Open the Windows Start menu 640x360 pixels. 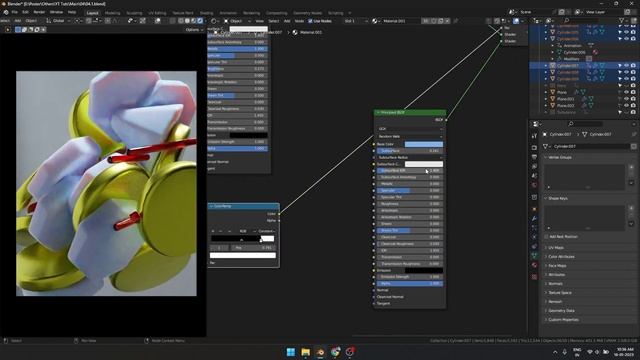291,352
